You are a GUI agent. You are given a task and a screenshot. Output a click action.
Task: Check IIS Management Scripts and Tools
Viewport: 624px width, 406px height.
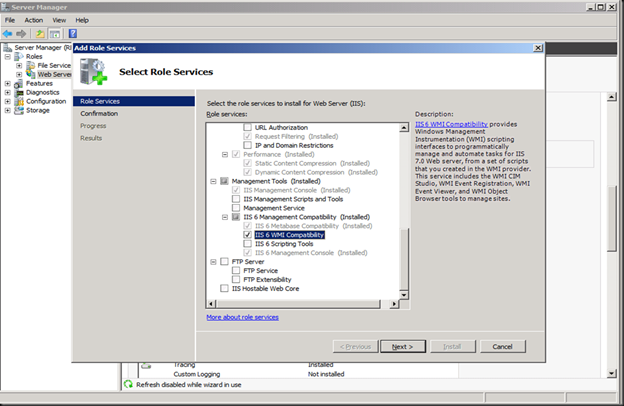tap(236, 199)
